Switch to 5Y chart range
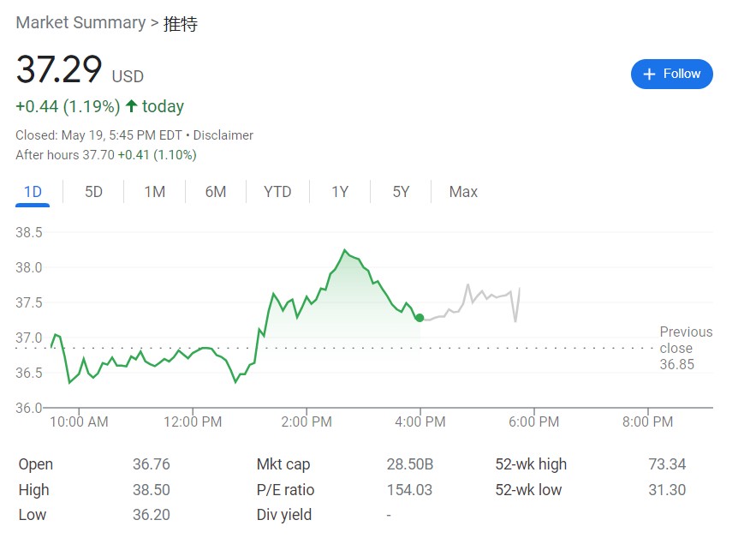The image size is (756, 544). (401, 192)
